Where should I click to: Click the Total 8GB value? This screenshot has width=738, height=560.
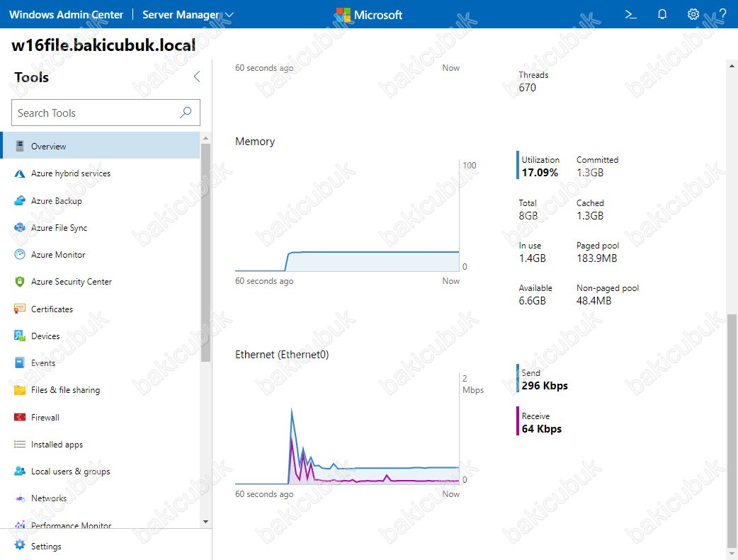[x=528, y=216]
